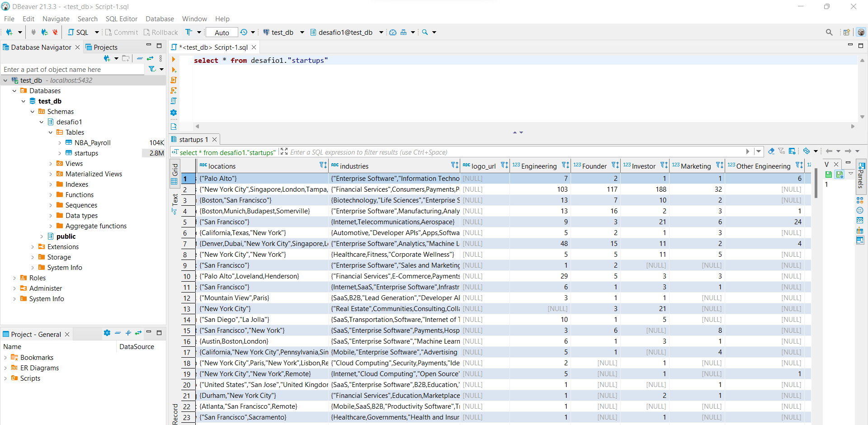
Task: Open the blue gear SQL editor settings icon
Action: click(174, 113)
